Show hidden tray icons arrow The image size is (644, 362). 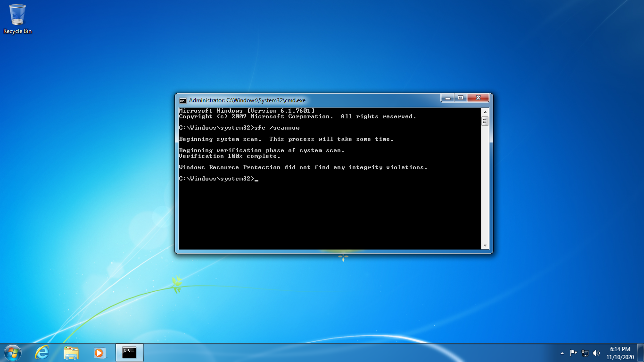pyautogui.click(x=562, y=353)
